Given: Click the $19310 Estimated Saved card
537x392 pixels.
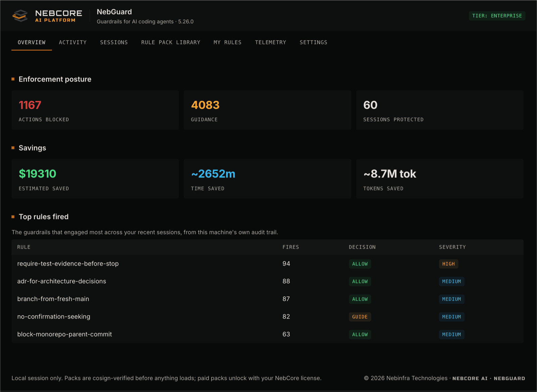Looking at the screenshot, I should [95, 179].
